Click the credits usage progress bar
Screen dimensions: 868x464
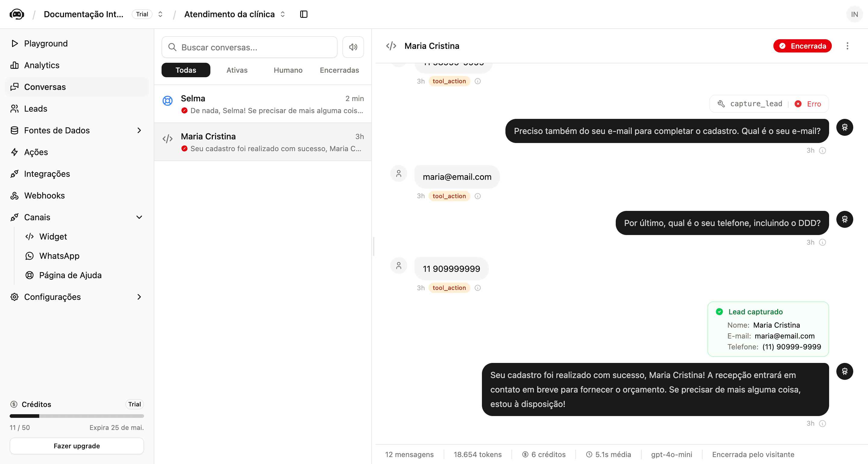[77, 416]
